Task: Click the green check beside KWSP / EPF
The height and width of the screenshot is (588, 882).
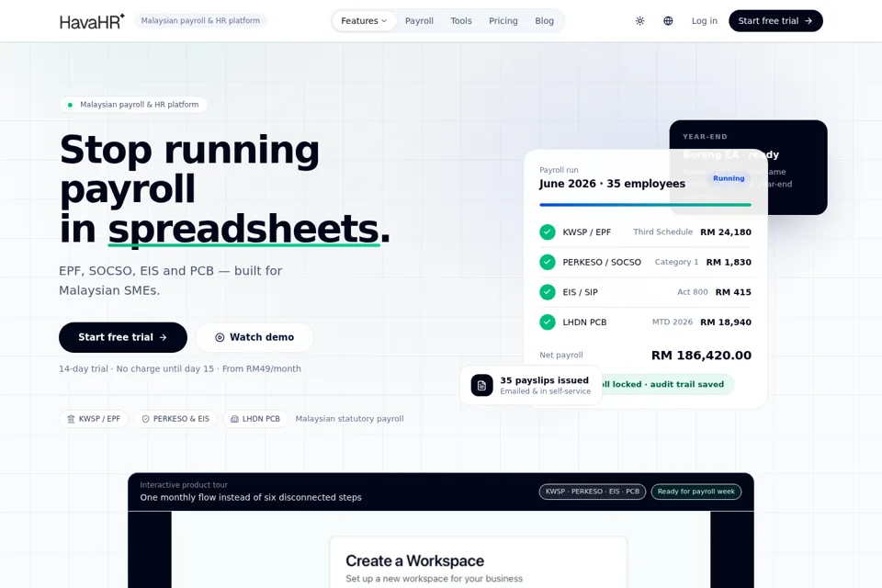Action: tap(548, 232)
